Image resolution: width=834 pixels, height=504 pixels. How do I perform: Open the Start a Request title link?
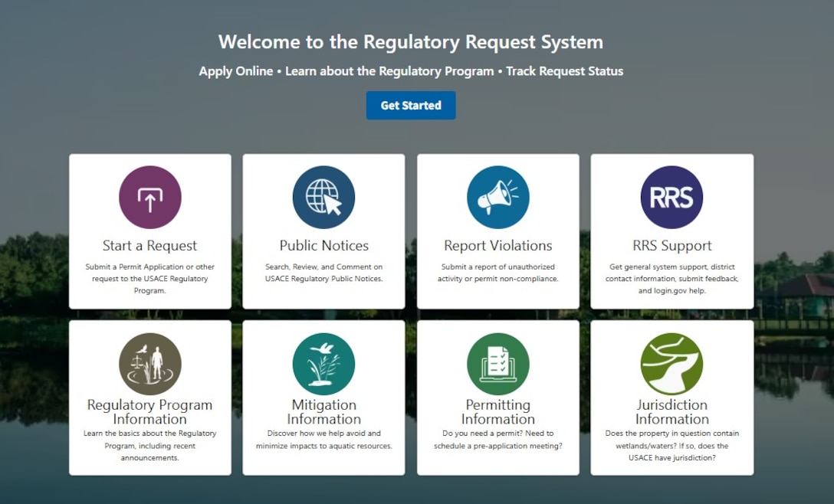[x=150, y=246]
